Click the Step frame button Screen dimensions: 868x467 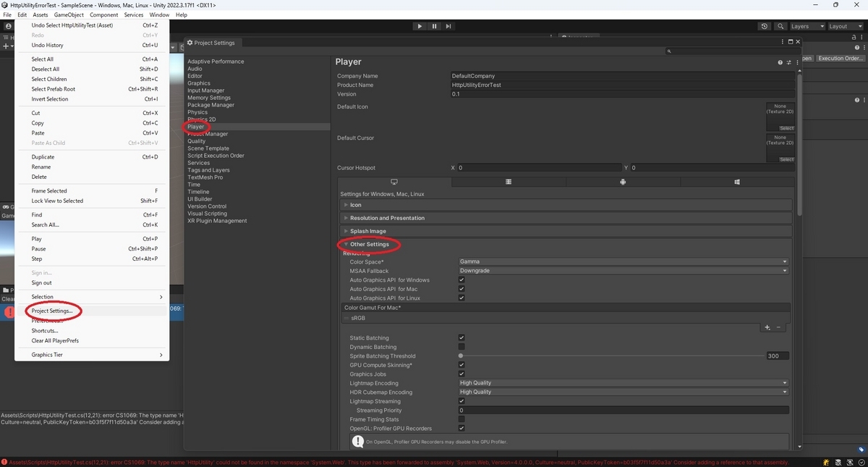(448, 26)
